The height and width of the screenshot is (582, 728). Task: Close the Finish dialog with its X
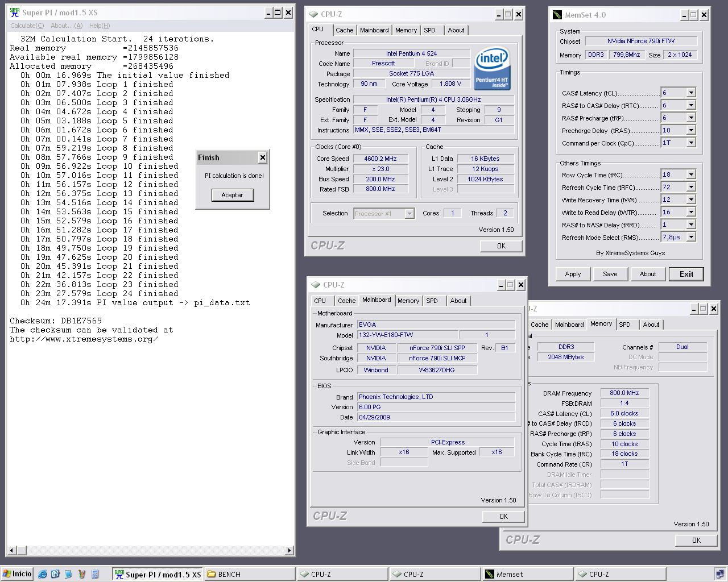[262, 157]
